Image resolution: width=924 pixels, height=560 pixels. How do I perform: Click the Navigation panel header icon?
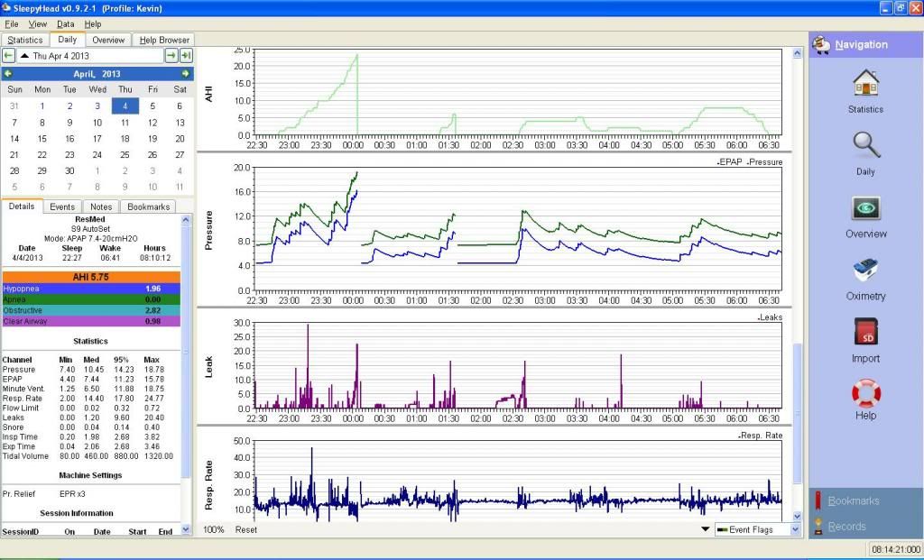pos(821,44)
